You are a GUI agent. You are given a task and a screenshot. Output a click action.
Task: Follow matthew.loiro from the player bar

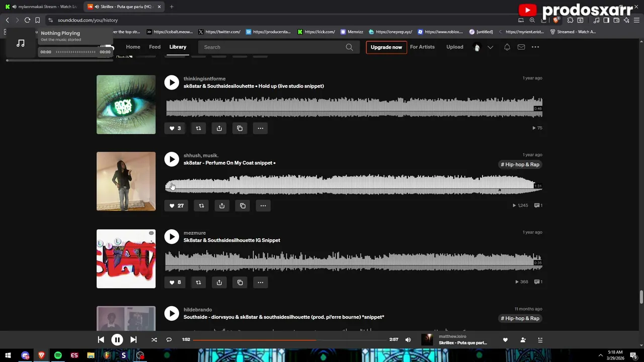click(x=523, y=340)
